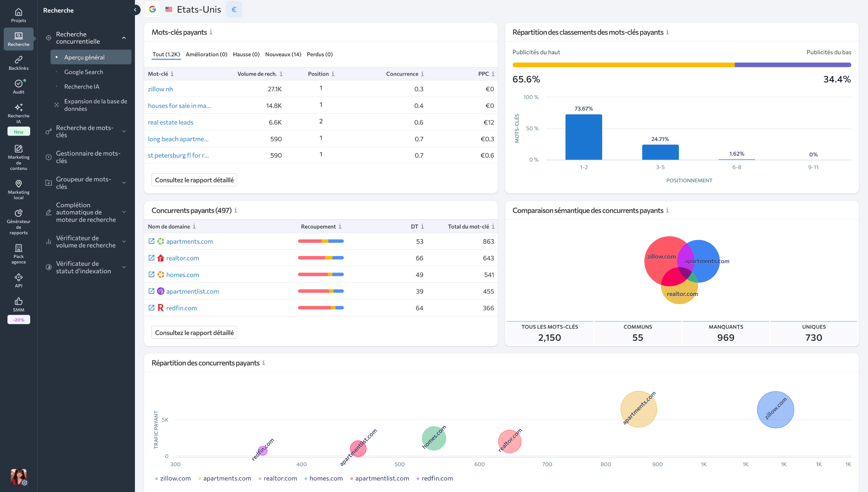Click the zillow.com bubble in scatter chart
The width and height of the screenshot is (868, 492).
click(775, 410)
